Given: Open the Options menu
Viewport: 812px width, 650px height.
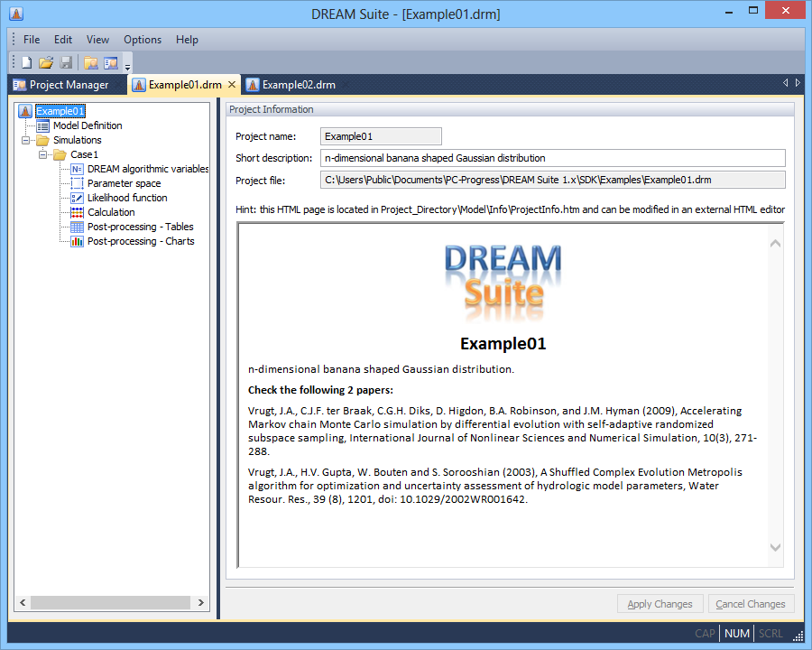Looking at the screenshot, I should [143, 40].
